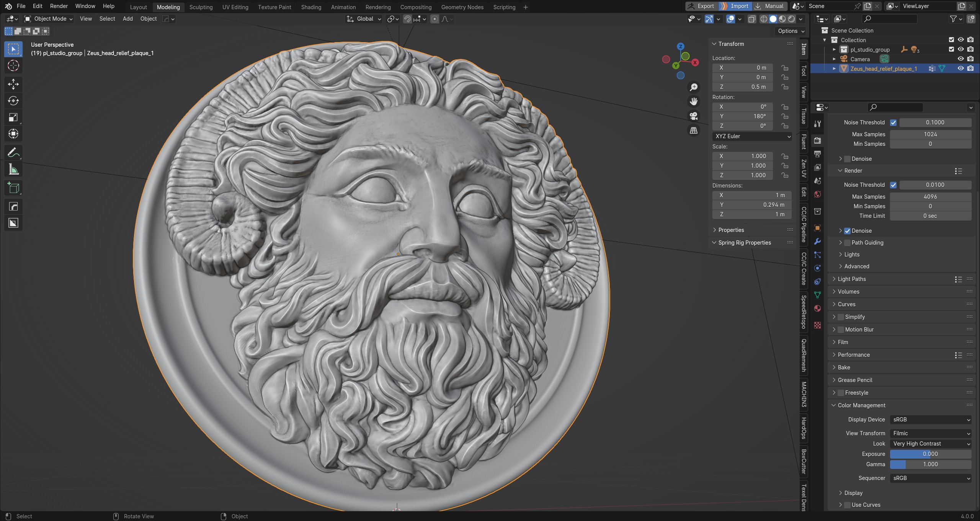Open the Object Mode dropdown
The height and width of the screenshot is (521, 980).
[49, 19]
